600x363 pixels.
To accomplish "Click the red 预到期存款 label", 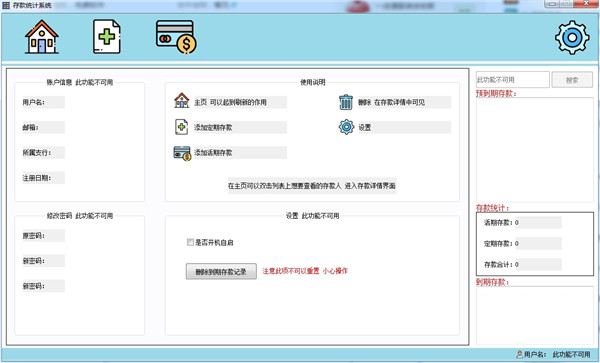I will 496,93.
